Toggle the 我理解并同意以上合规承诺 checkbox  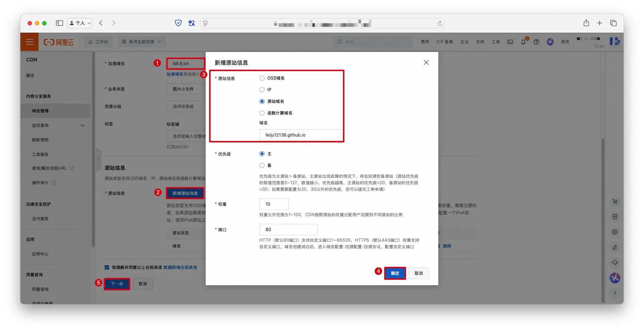107,267
